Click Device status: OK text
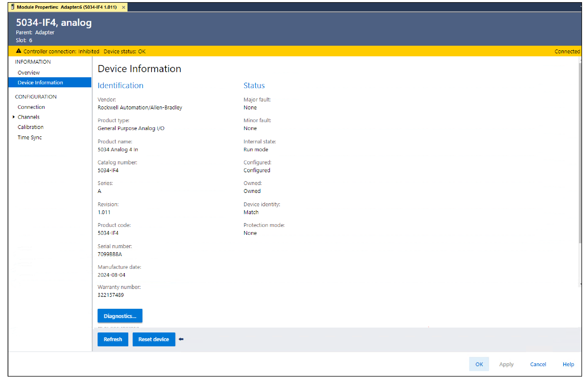588x379 pixels. (125, 51)
